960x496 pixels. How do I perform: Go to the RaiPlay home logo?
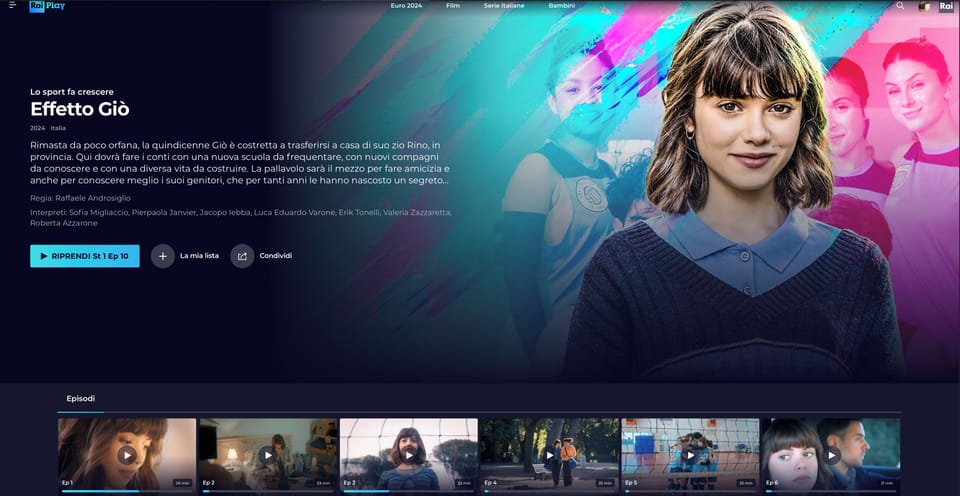[x=47, y=6]
